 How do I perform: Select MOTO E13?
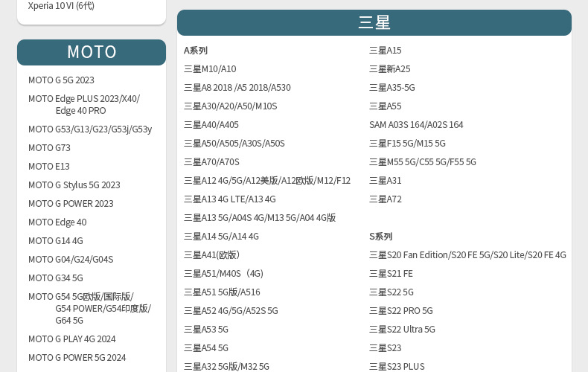click(48, 167)
